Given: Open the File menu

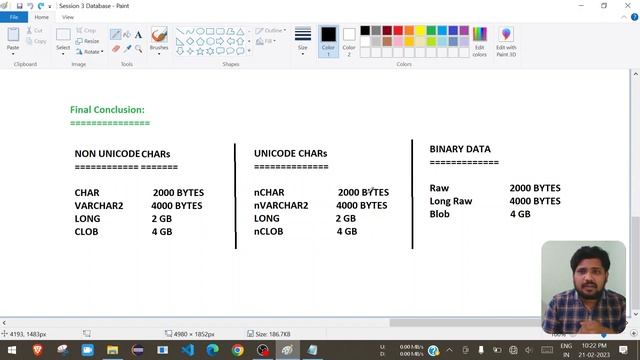Looking at the screenshot, I should click(14, 17).
